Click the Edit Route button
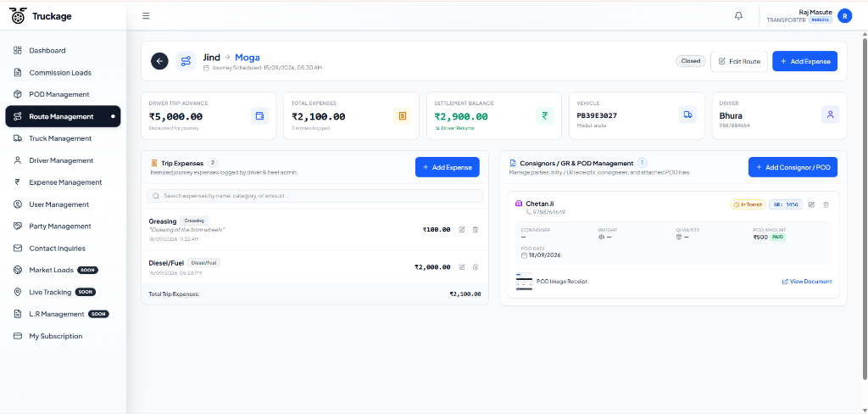The height and width of the screenshot is (414, 868). tap(739, 62)
